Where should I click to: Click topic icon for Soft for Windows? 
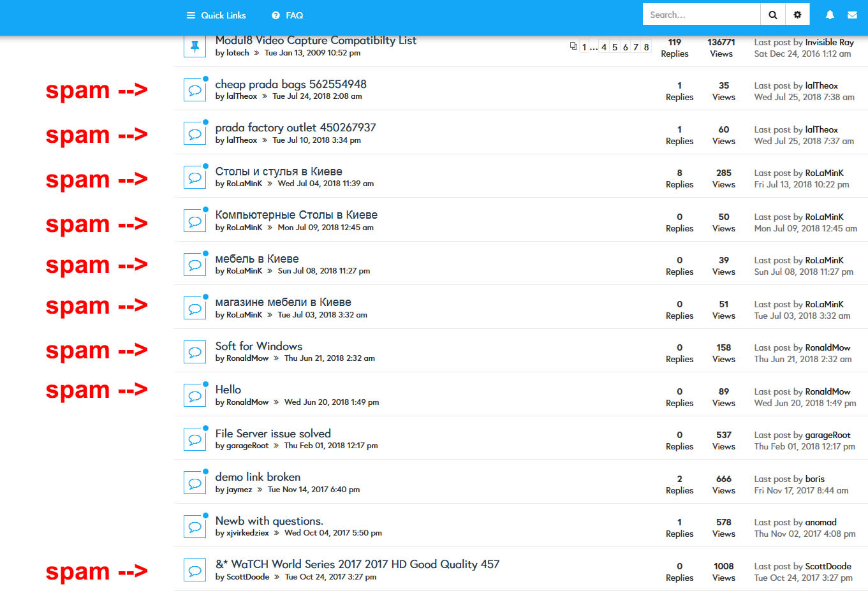(195, 352)
